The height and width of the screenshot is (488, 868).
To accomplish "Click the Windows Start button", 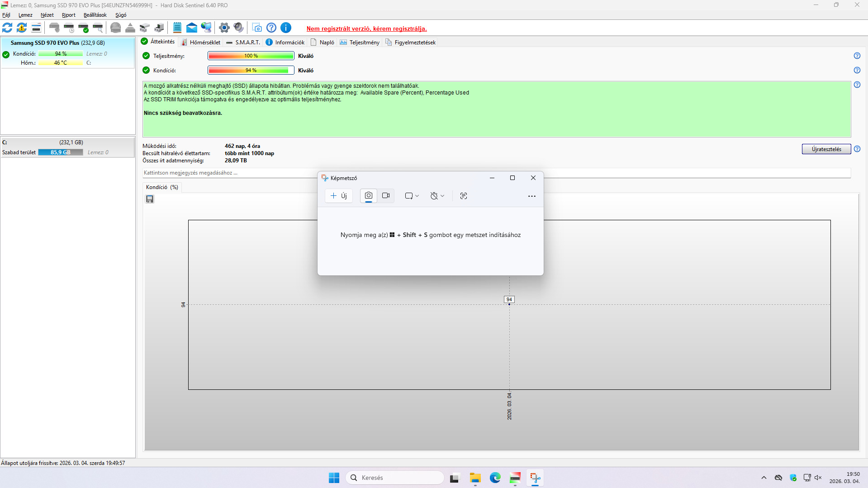I will 334,478.
